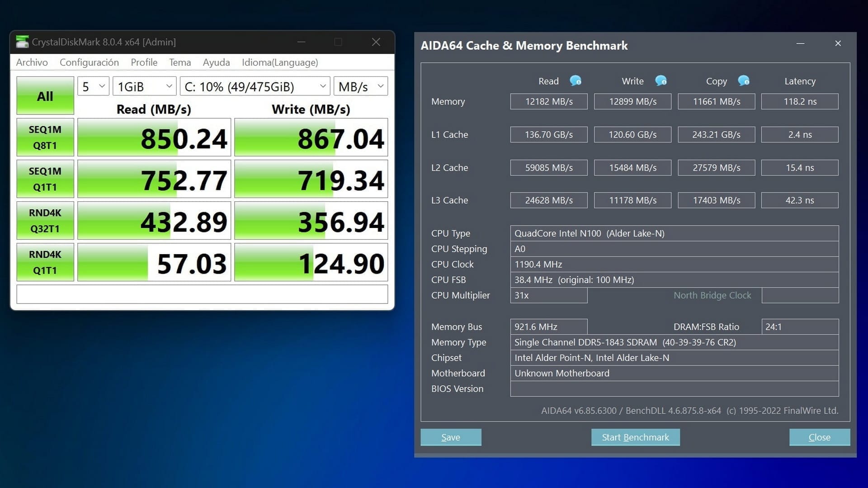Viewport: 868px width, 488px height.
Task: Click the empty BIOS Version field
Action: pyautogui.click(x=674, y=389)
